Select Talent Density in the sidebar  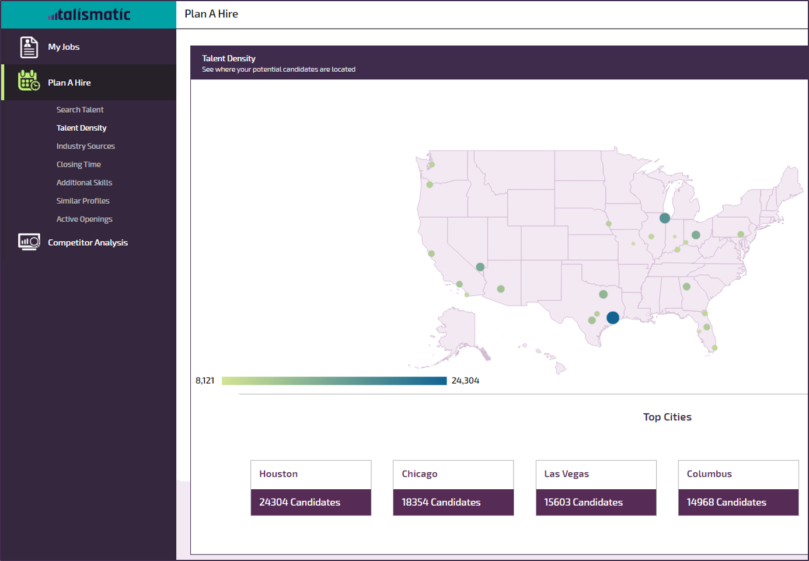pyautogui.click(x=81, y=128)
